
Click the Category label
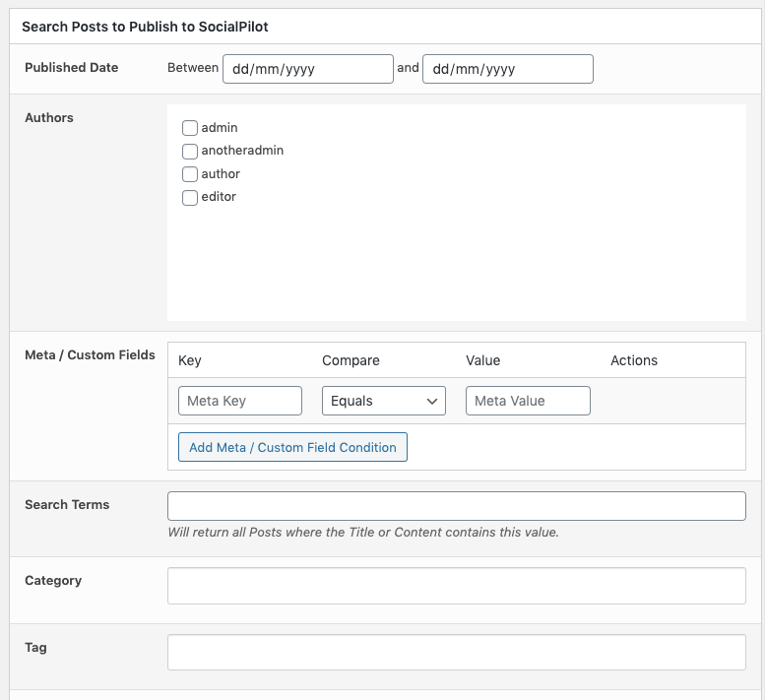(53, 581)
